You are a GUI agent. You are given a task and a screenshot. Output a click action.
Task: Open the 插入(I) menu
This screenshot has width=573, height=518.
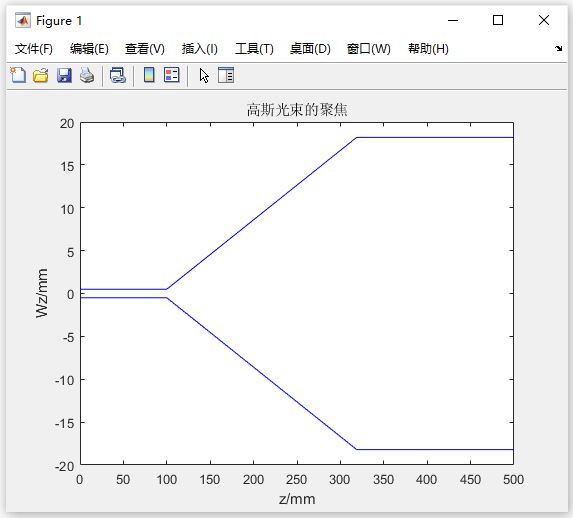tap(200, 49)
